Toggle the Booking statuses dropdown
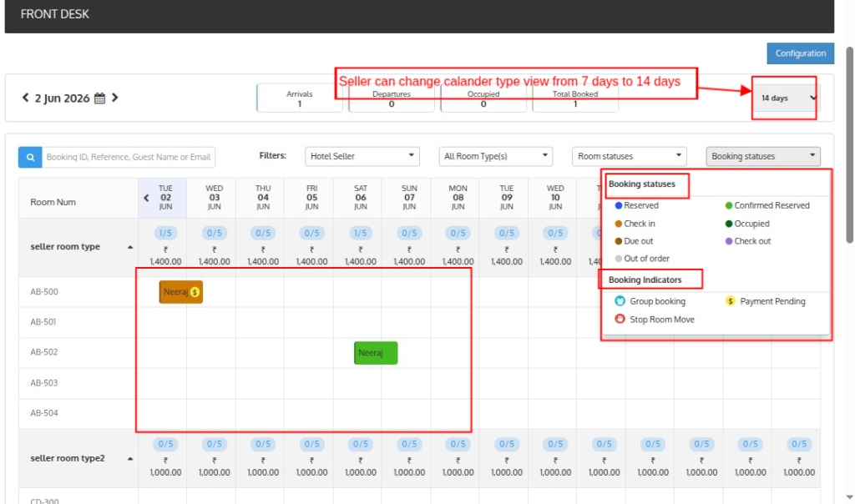855x504 pixels. (763, 156)
